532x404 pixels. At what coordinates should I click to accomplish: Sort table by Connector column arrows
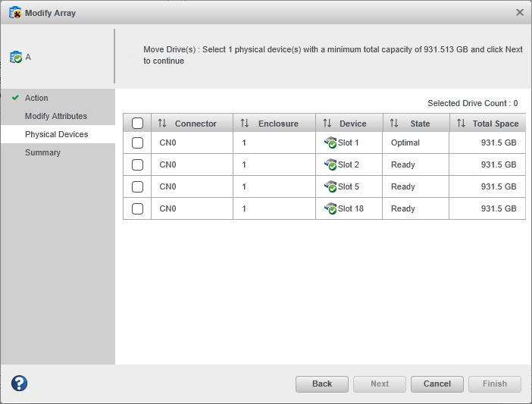162,124
